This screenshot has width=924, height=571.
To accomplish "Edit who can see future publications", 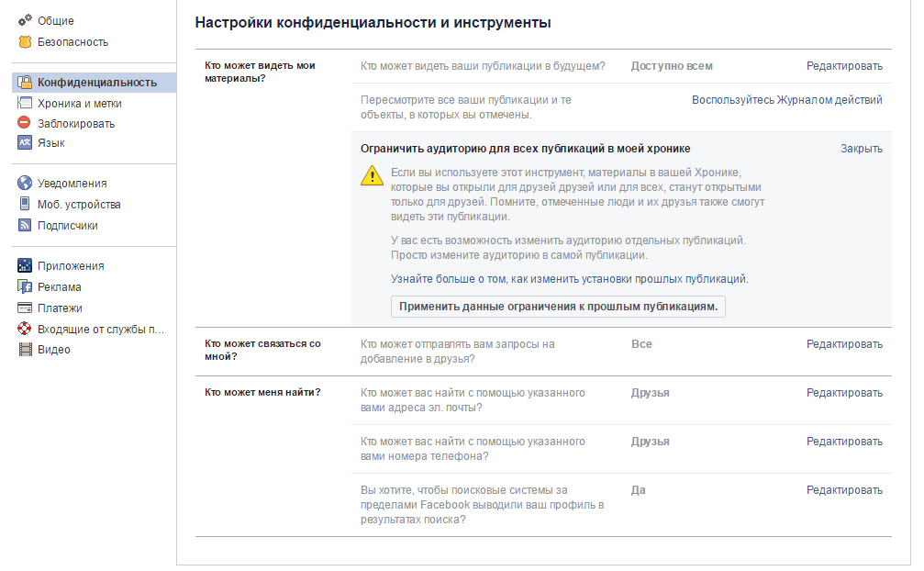I will [x=844, y=66].
